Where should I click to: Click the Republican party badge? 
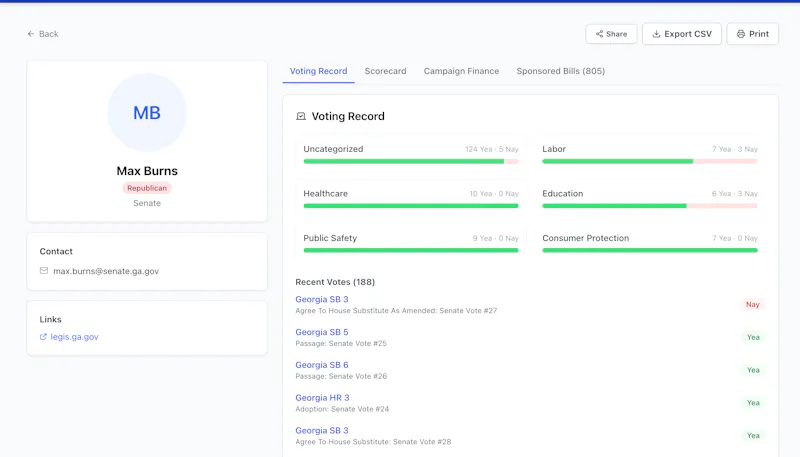click(147, 188)
